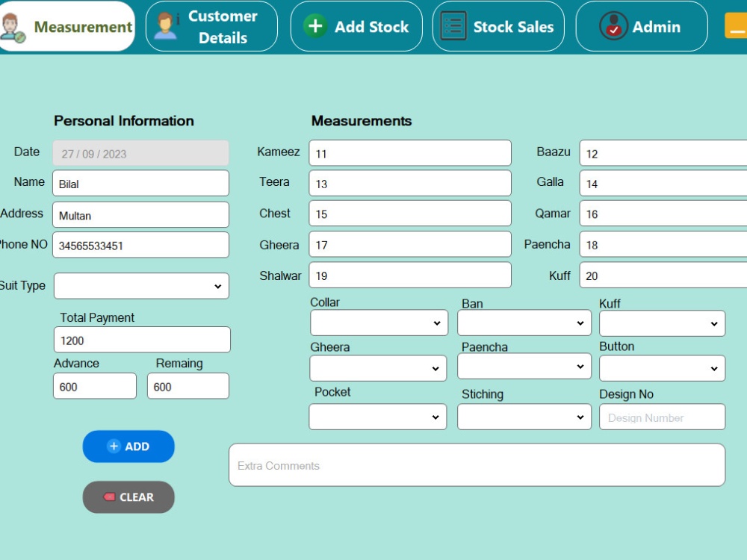Screen dimensions: 747x560
Task: Click the Pocket label
Action: click(332, 392)
